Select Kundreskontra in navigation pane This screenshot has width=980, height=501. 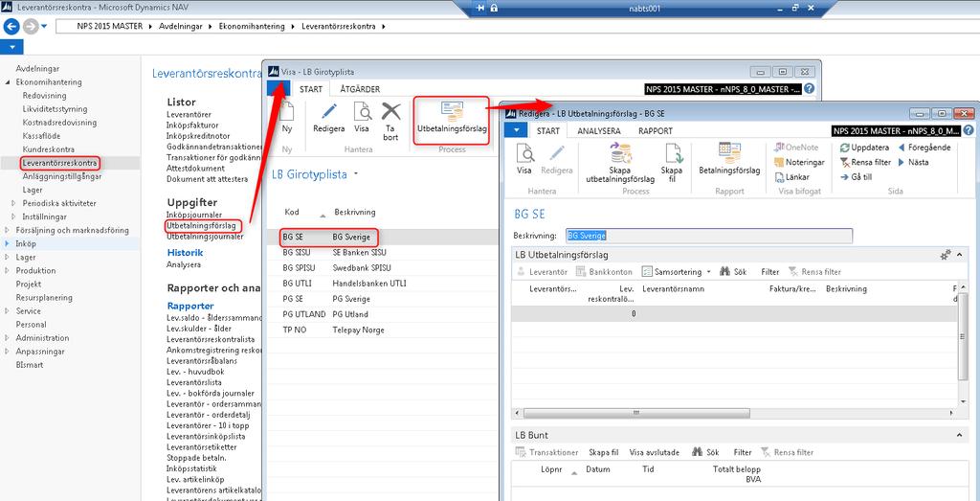click(x=48, y=149)
